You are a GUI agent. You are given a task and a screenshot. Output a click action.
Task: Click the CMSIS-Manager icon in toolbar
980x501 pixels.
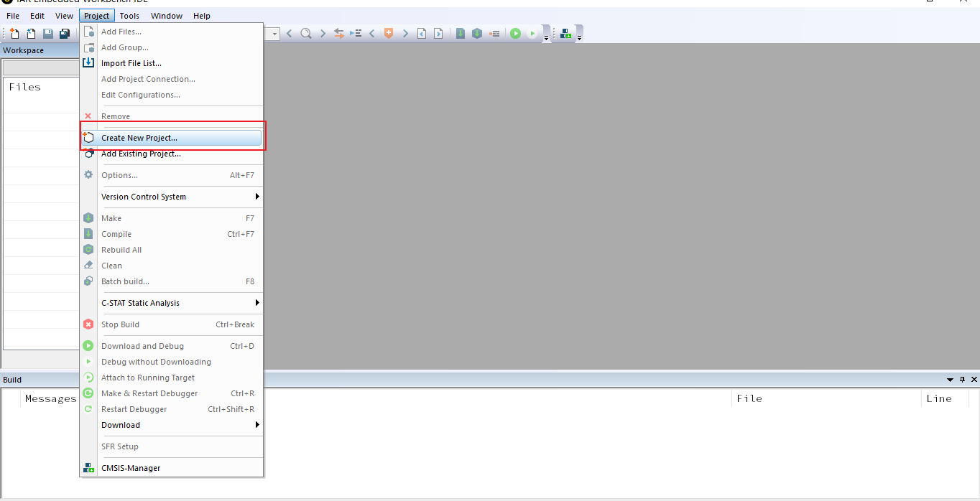[566, 34]
